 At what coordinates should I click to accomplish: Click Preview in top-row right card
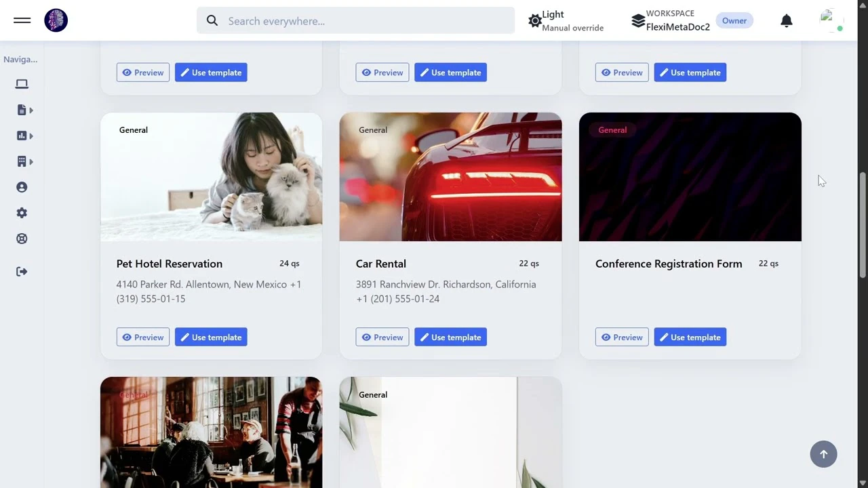pos(622,73)
